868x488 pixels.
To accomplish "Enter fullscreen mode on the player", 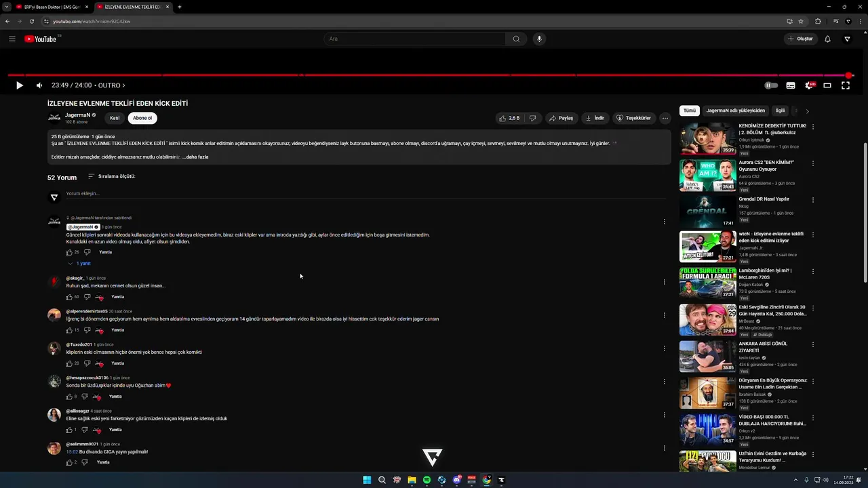I will pyautogui.click(x=846, y=85).
